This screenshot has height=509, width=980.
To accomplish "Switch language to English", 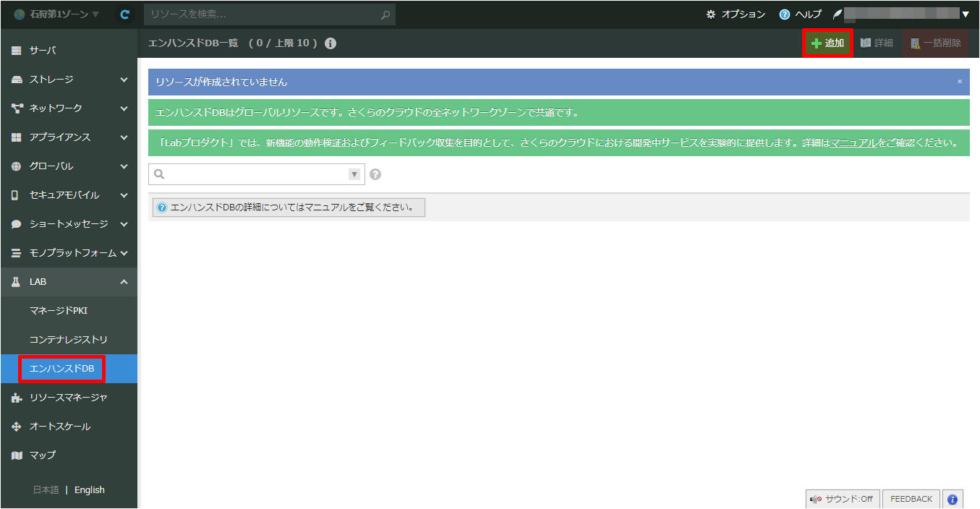I will [89, 490].
